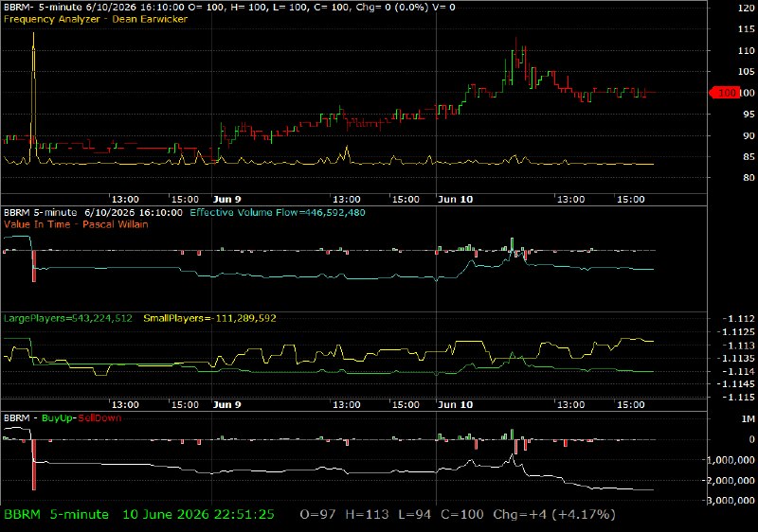
Task: Click the 'Jun 10' date label on top axis
Action: tap(455, 200)
